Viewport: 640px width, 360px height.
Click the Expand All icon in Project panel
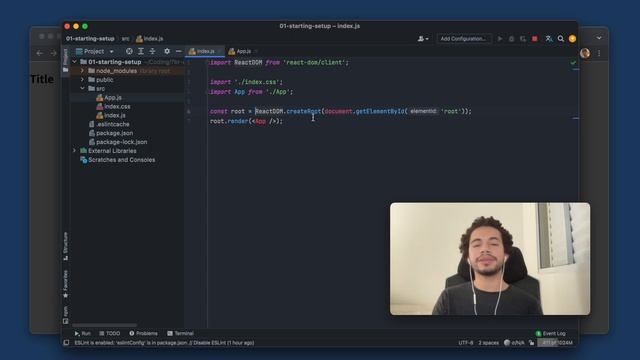tap(141, 51)
